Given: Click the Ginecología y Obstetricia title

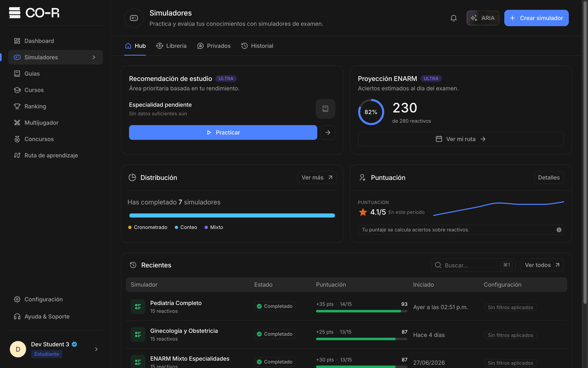Looking at the screenshot, I should pyautogui.click(x=184, y=331).
